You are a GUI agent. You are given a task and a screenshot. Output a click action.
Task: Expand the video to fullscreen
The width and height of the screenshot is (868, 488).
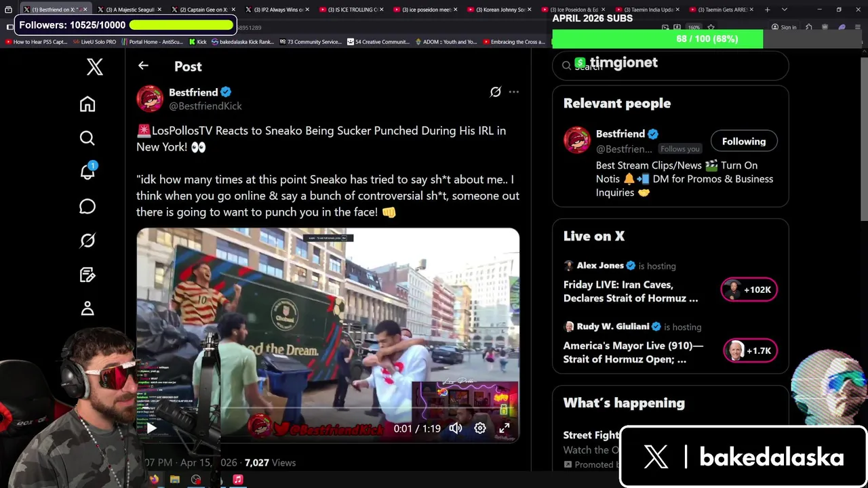point(505,428)
